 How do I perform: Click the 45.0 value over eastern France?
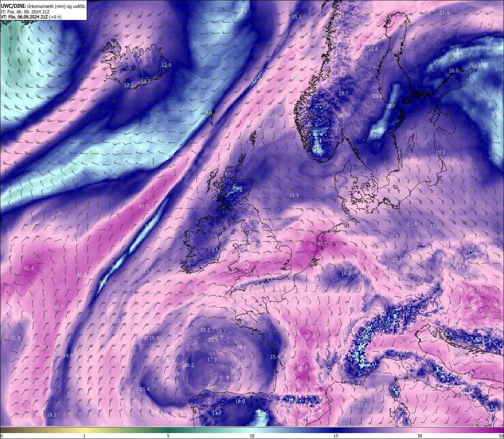[x=310, y=337]
